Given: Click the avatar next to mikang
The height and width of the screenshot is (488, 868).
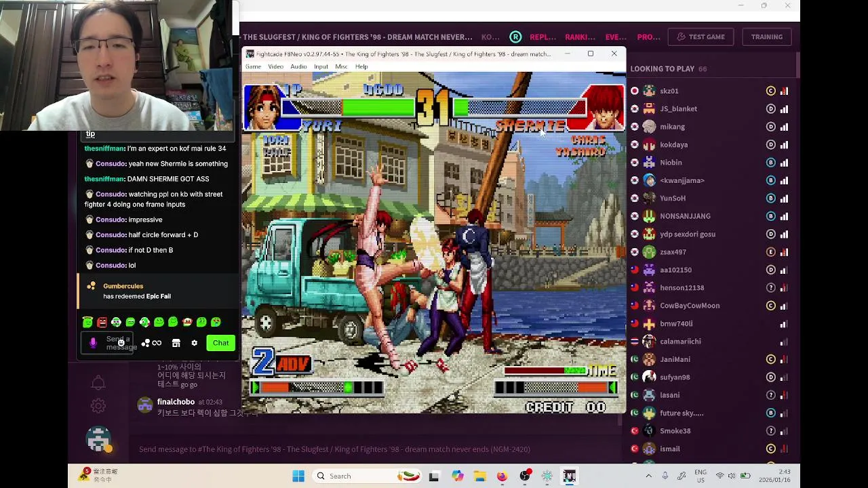Looking at the screenshot, I should pos(649,127).
